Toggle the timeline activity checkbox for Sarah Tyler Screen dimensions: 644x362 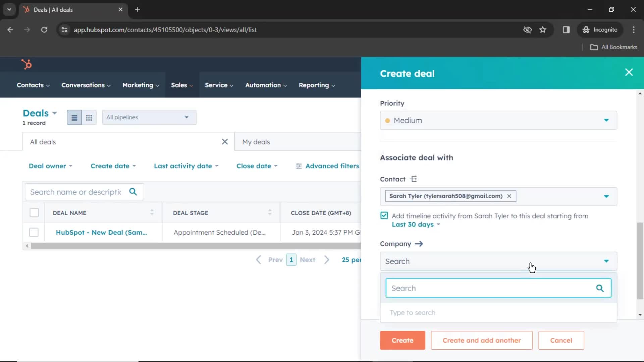click(x=384, y=216)
